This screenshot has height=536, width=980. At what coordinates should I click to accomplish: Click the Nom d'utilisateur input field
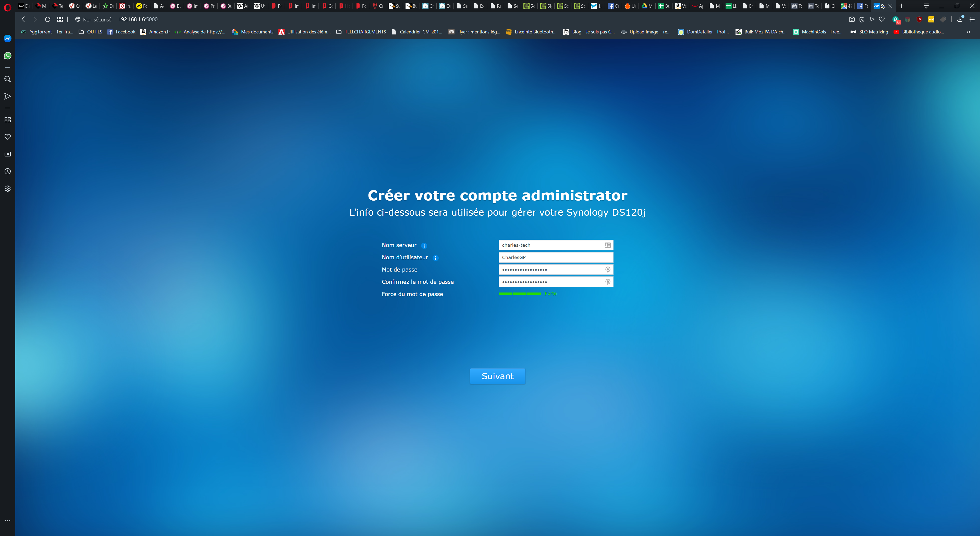tap(555, 258)
